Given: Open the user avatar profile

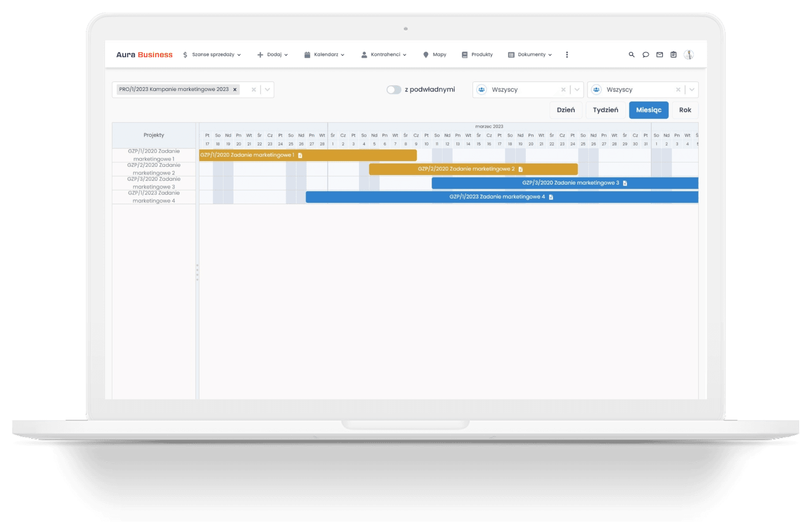Looking at the screenshot, I should click(689, 55).
